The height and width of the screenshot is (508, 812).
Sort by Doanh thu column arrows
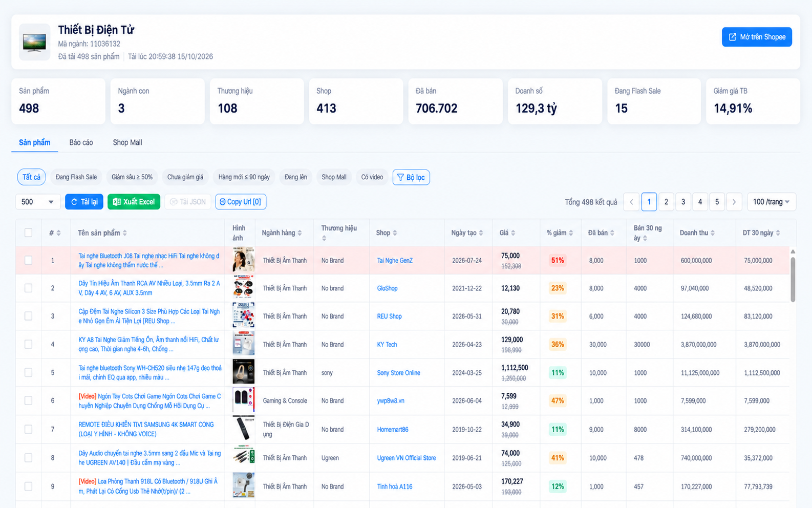coord(713,233)
